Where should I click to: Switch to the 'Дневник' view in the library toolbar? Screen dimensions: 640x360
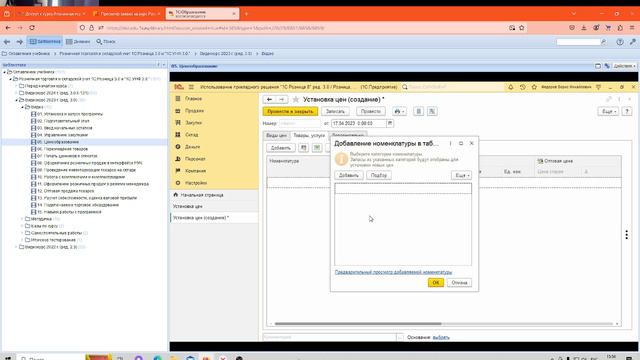click(x=78, y=42)
